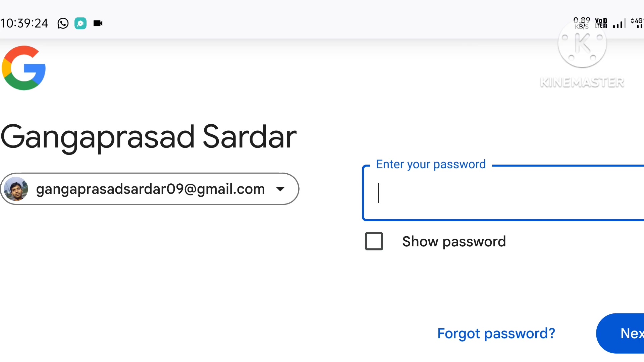Viewport: 644px width, 362px height.
Task: Tap the clock time in status bar
Action: coord(24,23)
